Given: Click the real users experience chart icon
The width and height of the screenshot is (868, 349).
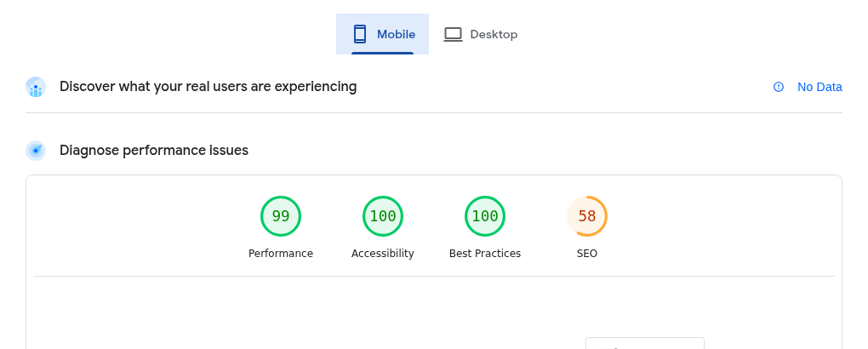Looking at the screenshot, I should coord(36,87).
